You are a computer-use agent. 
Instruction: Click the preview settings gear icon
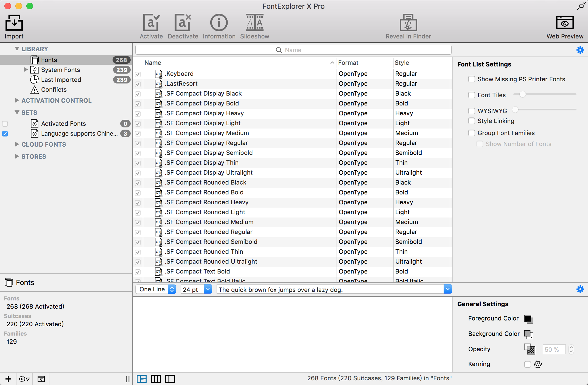click(x=580, y=289)
